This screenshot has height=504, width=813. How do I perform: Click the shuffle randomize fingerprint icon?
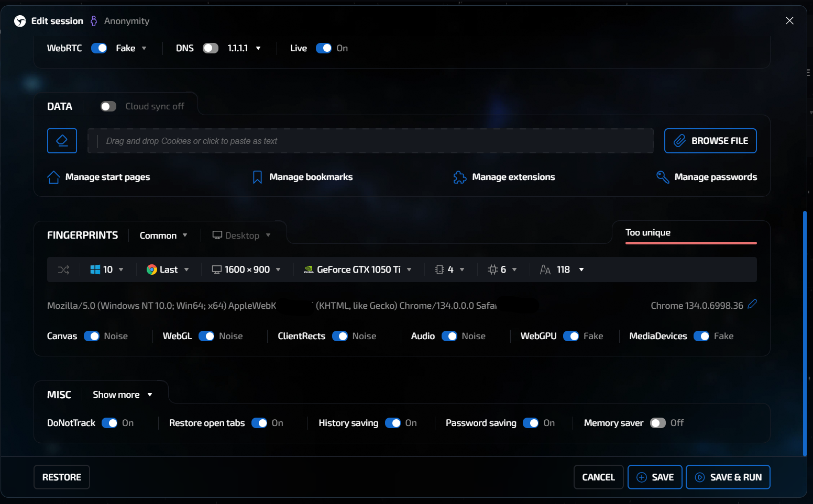pyautogui.click(x=63, y=270)
